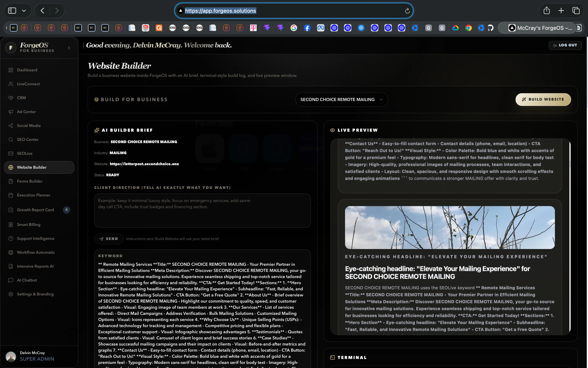Viewport: 588px width, 368px height.
Task: Open the Chrome bookmark icon
Action: 469,28
